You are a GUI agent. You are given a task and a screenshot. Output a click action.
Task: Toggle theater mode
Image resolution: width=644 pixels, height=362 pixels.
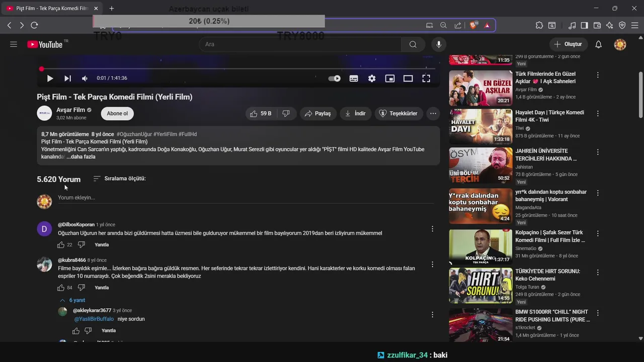pyautogui.click(x=408, y=78)
